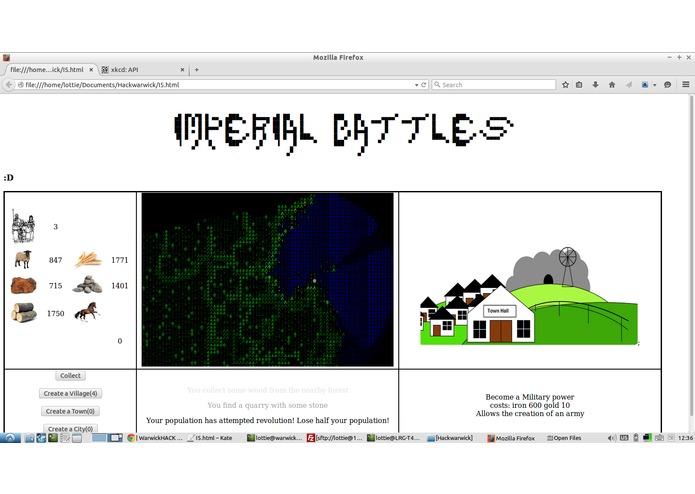695x494 pixels.
Task: Switch to Open Files taskbar entry
Action: click(x=563, y=438)
